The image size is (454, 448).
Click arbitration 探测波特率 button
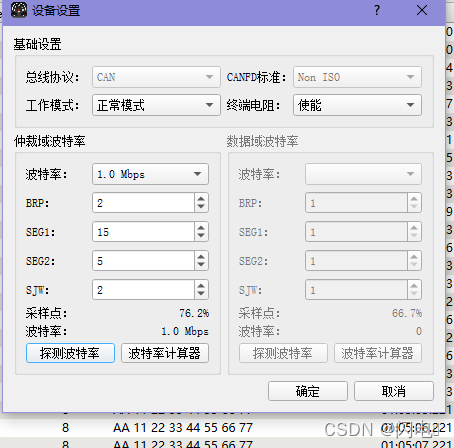click(70, 353)
